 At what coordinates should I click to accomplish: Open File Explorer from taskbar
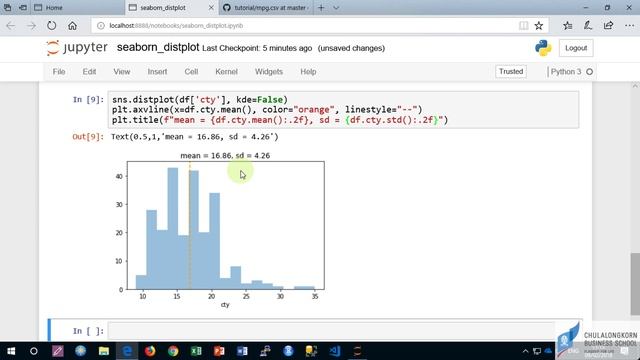click(x=104, y=351)
